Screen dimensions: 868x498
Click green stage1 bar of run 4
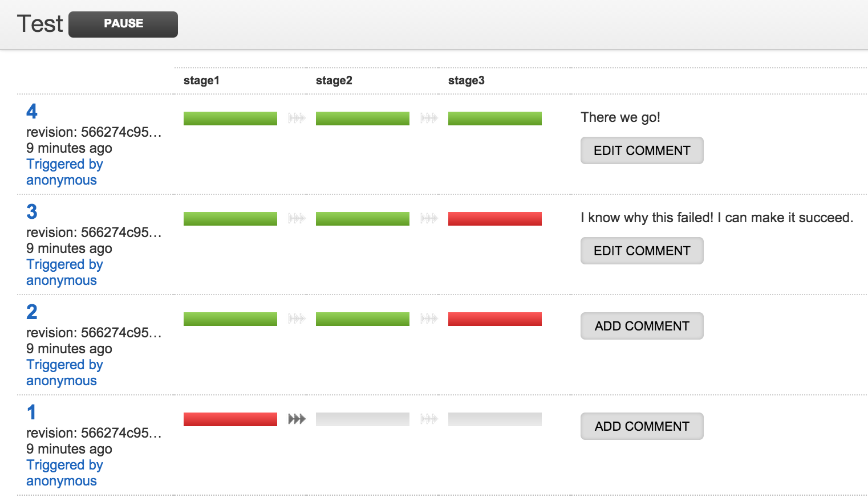(230, 119)
